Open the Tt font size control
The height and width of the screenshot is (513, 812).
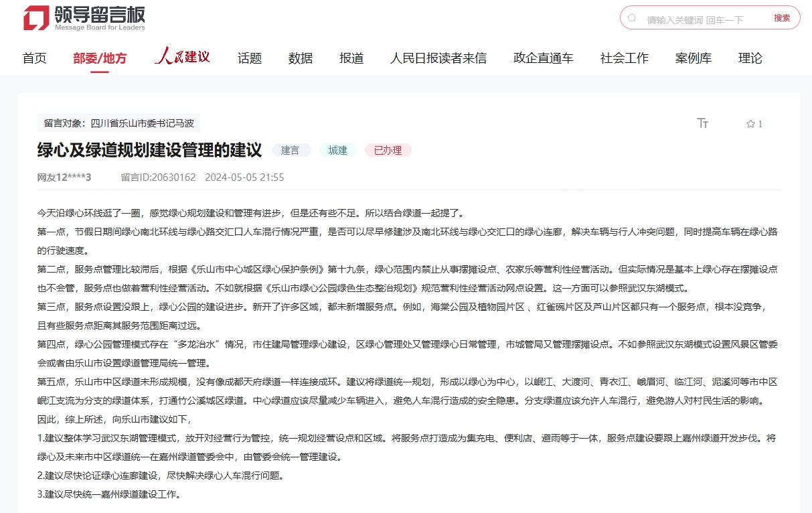[703, 123]
